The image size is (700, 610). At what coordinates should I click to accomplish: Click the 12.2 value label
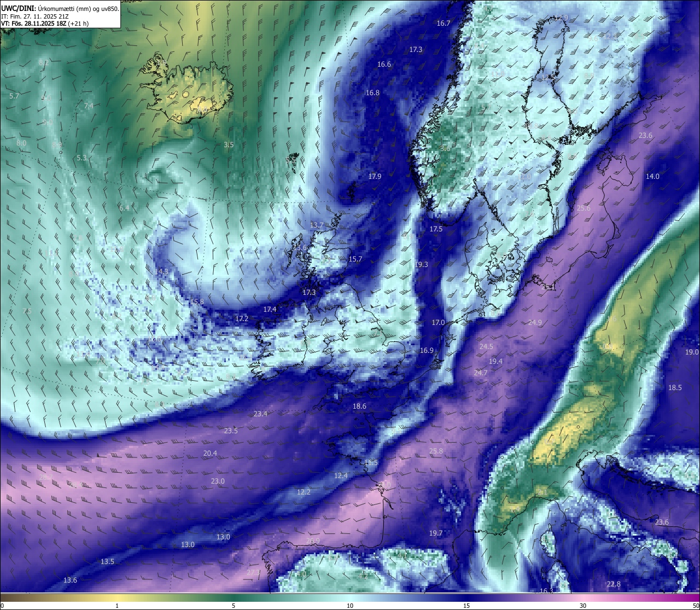(304, 492)
